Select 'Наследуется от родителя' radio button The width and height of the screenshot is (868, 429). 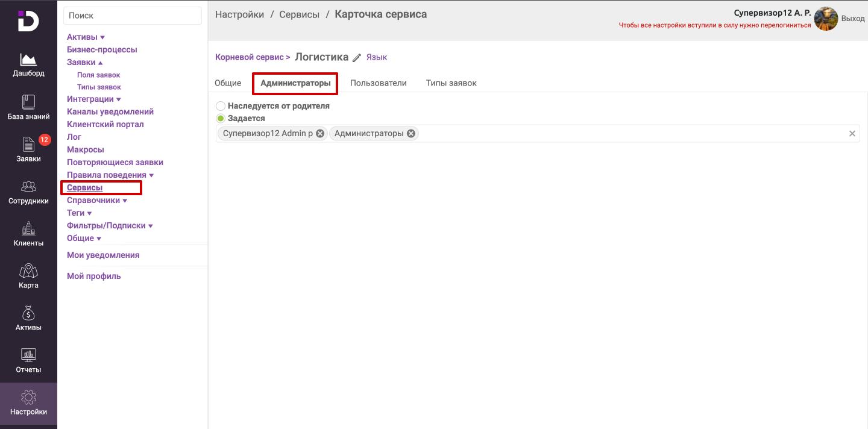coord(221,106)
